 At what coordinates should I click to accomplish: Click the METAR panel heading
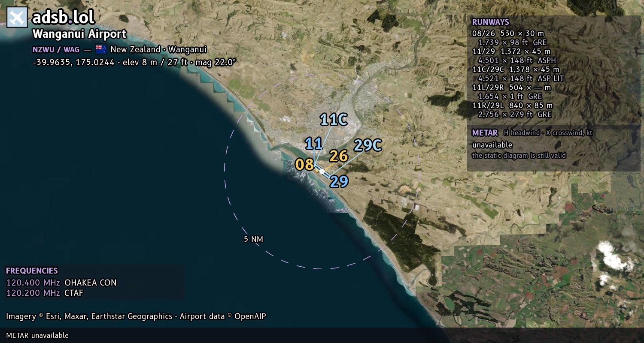485,133
